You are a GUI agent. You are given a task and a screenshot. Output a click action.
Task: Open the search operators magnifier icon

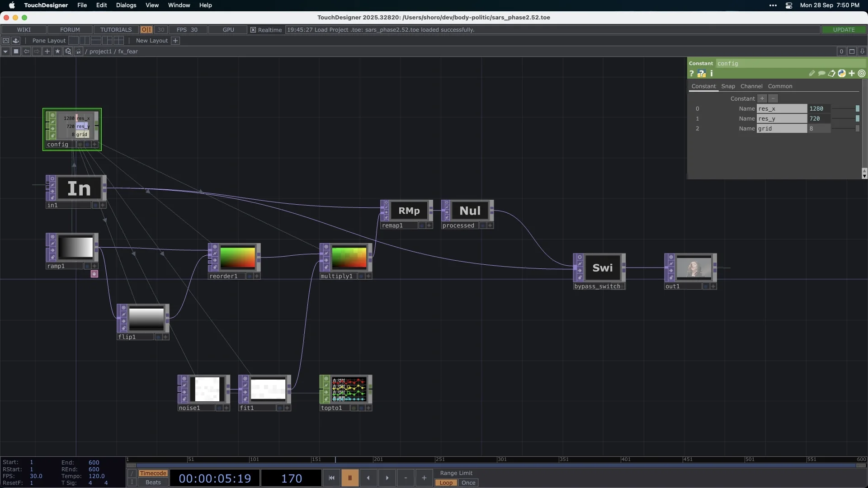point(68,52)
